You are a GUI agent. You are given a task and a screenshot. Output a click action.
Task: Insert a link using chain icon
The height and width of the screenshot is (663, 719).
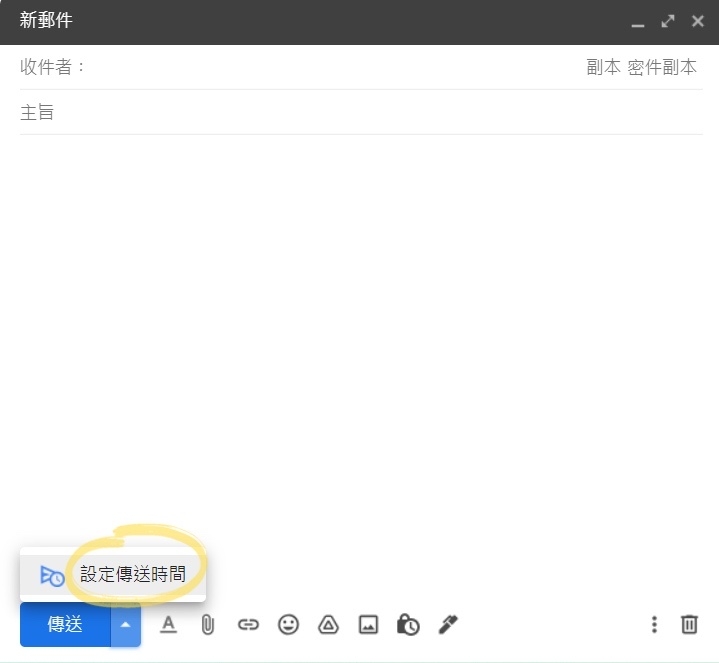pos(248,624)
